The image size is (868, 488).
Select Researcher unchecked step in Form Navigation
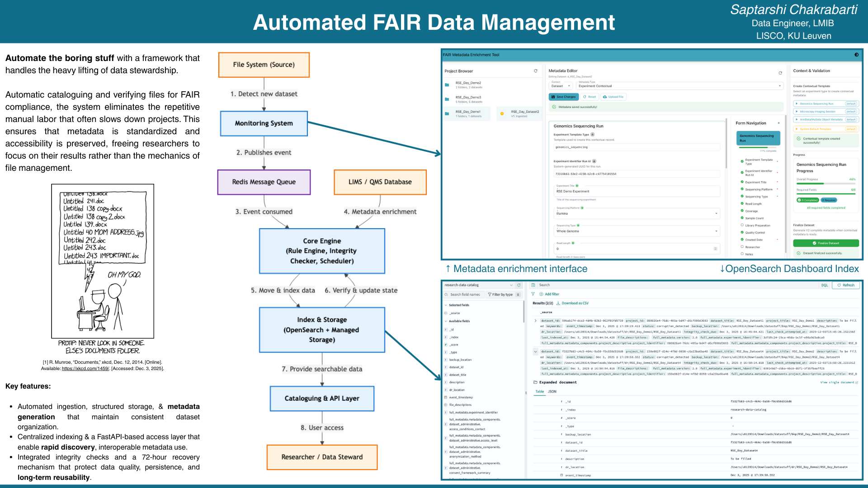[x=752, y=247]
